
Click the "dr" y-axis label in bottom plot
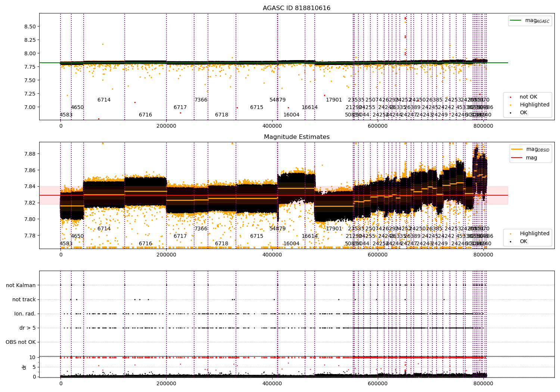(24, 367)
